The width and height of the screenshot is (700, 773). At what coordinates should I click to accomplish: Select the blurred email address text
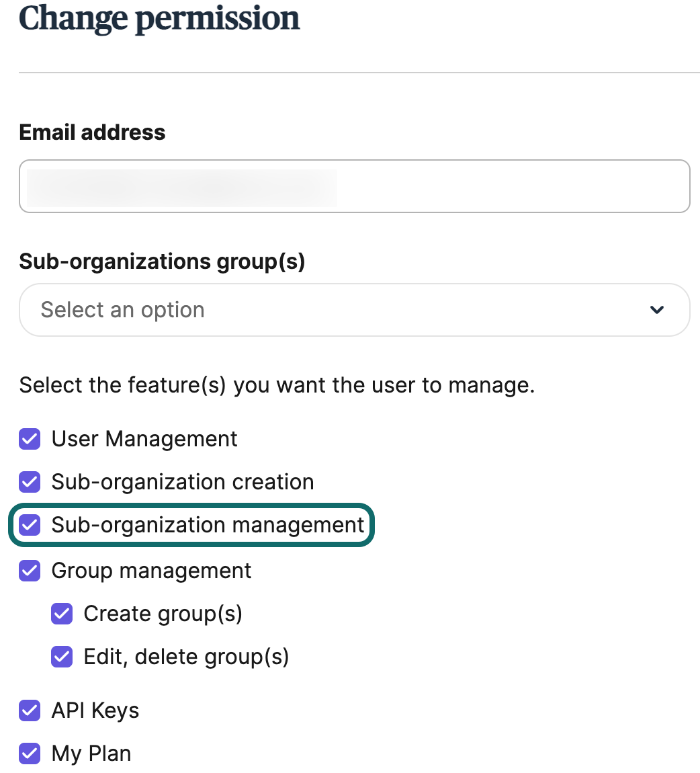pos(178,186)
